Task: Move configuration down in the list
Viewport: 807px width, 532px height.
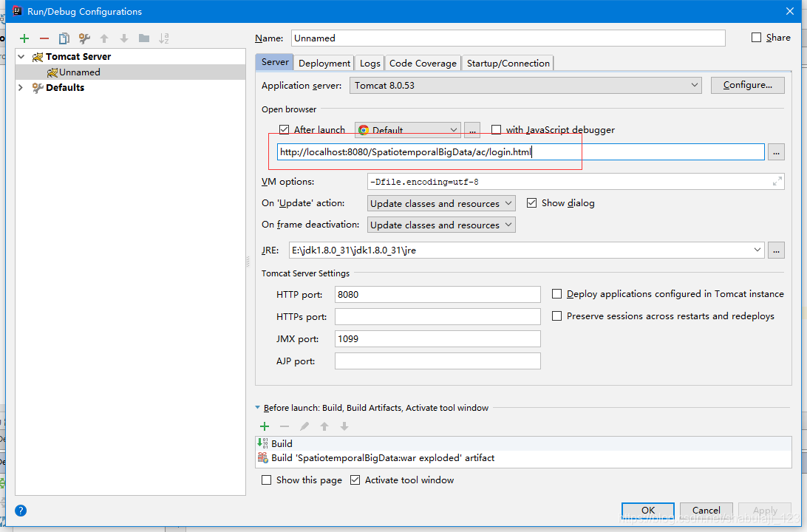Action: [124, 38]
